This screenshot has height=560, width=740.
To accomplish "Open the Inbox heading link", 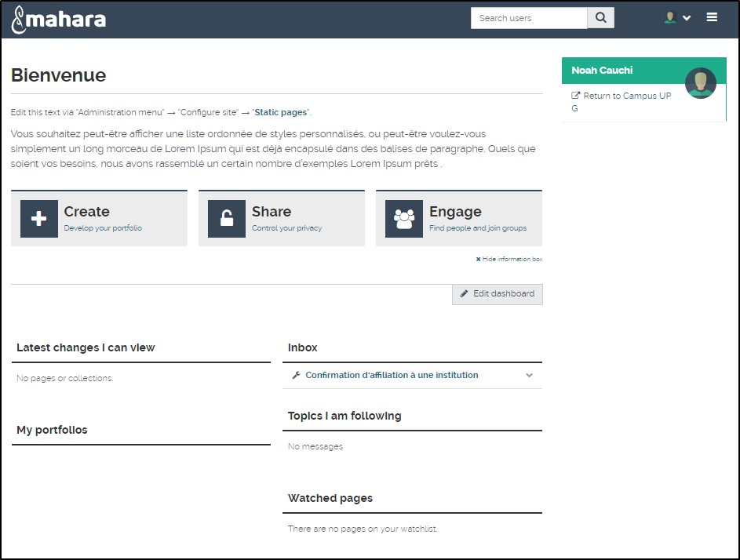I will (x=303, y=347).
